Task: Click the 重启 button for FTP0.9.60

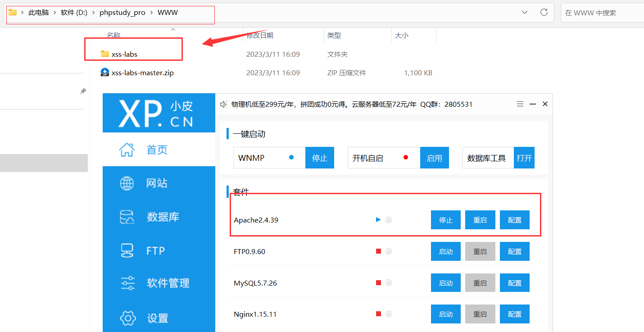Action: (480, 251)
